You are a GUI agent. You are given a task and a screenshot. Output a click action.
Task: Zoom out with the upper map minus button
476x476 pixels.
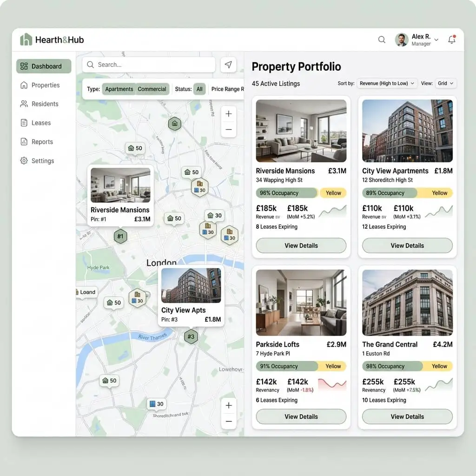(229, 130)
